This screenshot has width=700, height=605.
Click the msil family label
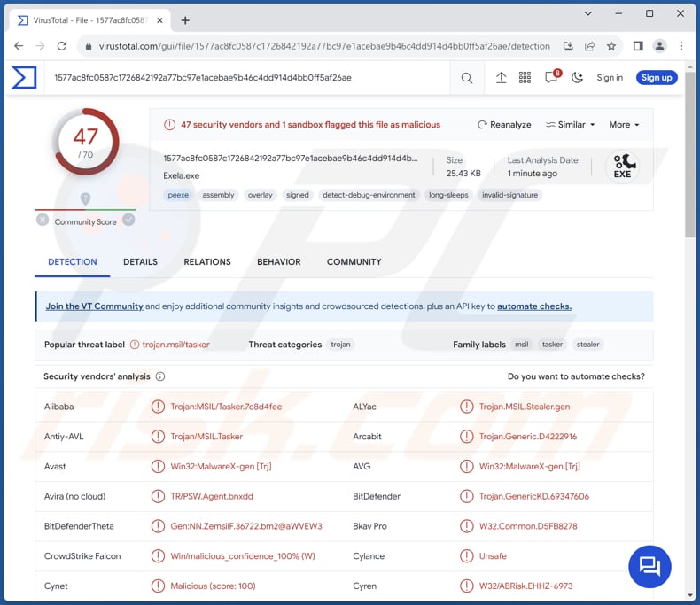[x=521, y=345]
